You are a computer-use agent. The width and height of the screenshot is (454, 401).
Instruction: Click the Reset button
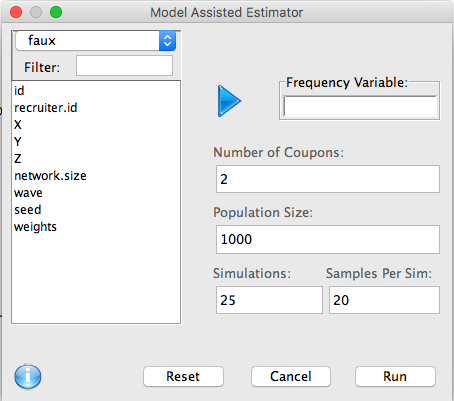(183, 377)
